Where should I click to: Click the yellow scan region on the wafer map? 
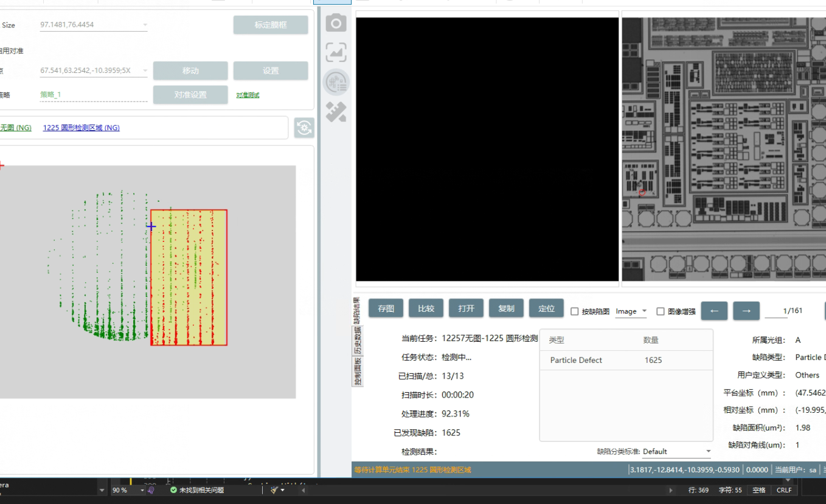click(x=189, y=278)
